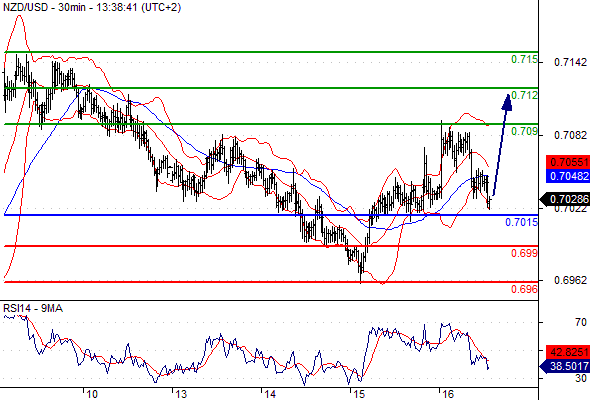Select the 0.715 green resistance label
The image size is (590, 400).
pyautogui.click(x=524, y=59)
